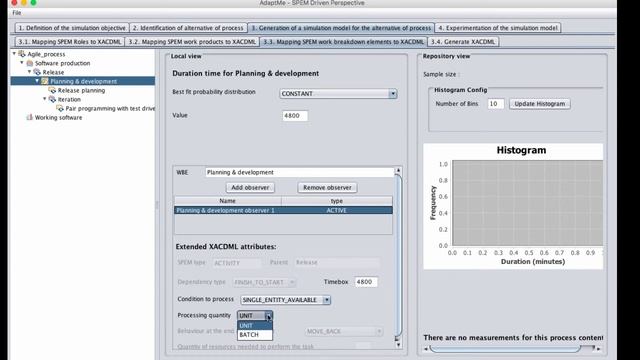Click the type column header

(337, 201)
